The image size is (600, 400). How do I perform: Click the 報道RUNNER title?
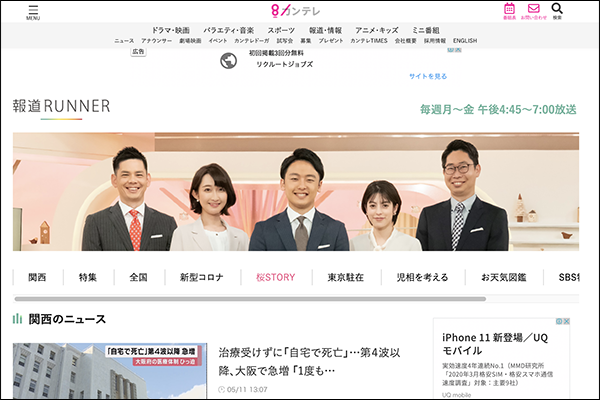pos(61,106)
